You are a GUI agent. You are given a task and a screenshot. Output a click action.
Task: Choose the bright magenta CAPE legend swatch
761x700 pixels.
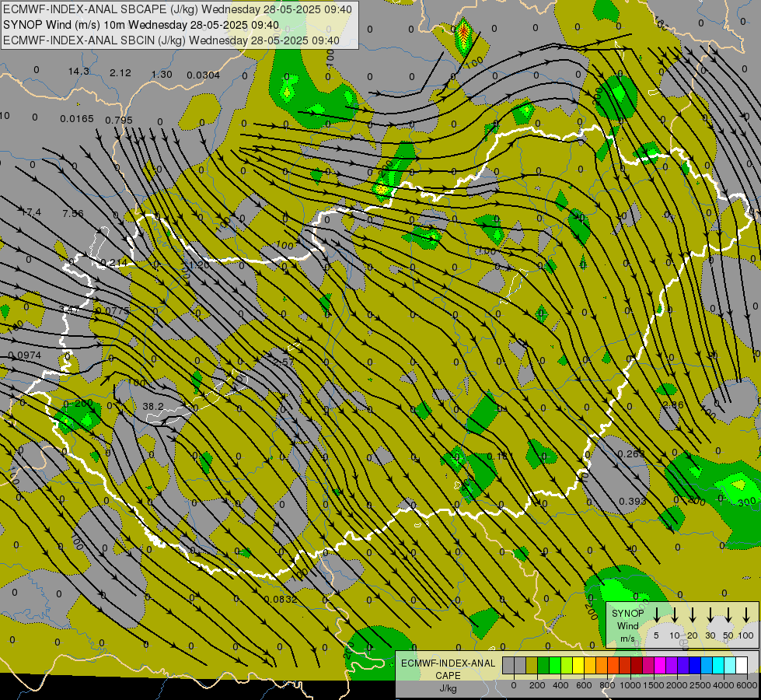pyautogui.click(x=660, y=665)
